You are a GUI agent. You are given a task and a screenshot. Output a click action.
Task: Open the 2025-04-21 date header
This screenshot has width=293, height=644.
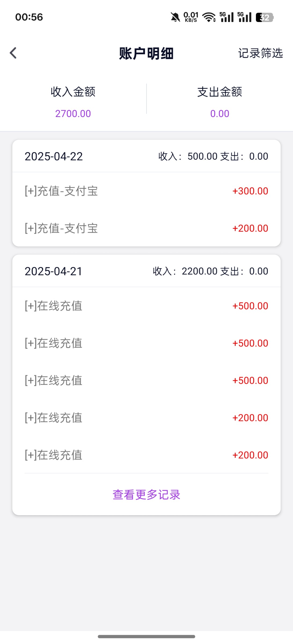pyautogui.click(x=53, y=271)
